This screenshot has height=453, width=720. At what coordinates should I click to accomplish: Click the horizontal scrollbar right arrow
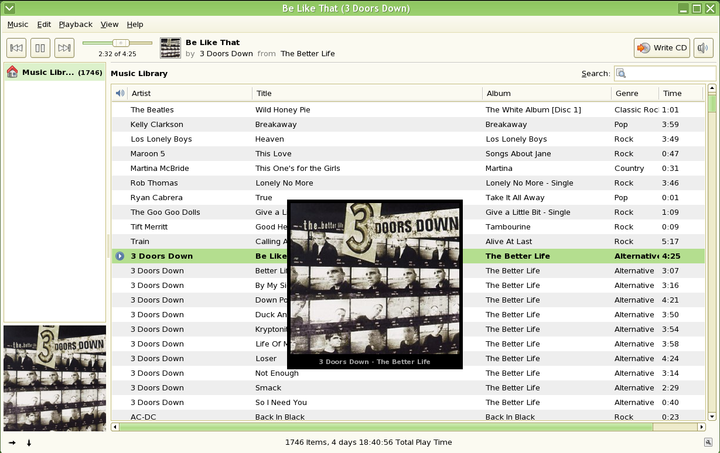tap(701, 427)
